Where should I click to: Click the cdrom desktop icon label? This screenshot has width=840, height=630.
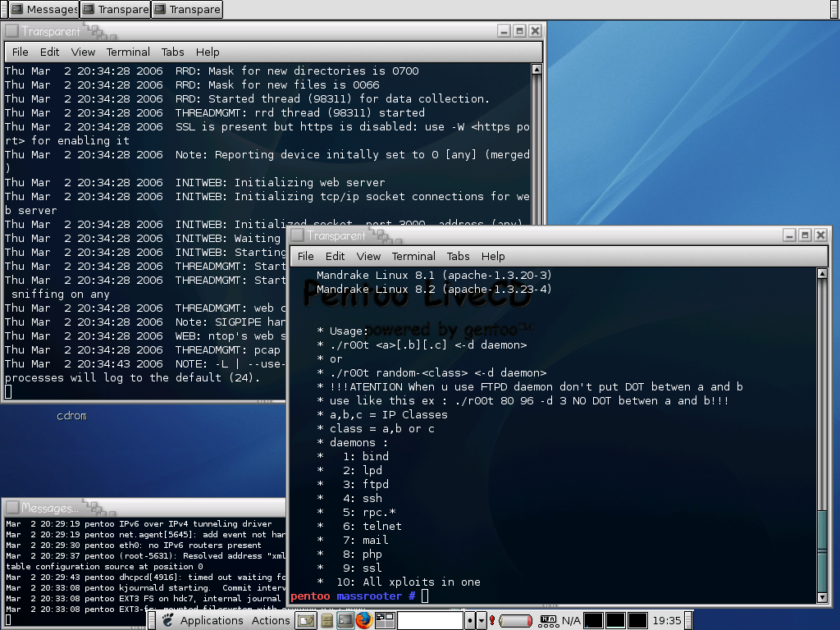click(x=72, y=416)
